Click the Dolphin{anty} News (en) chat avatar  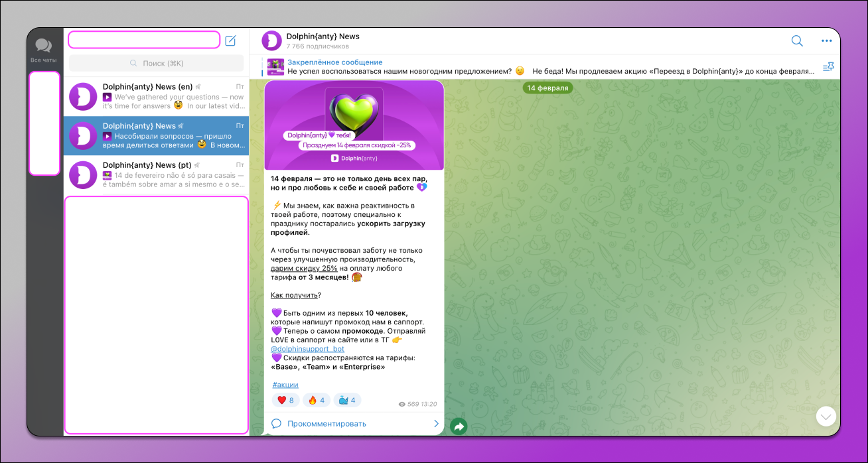pyautogui.click(x=82, y=96)
